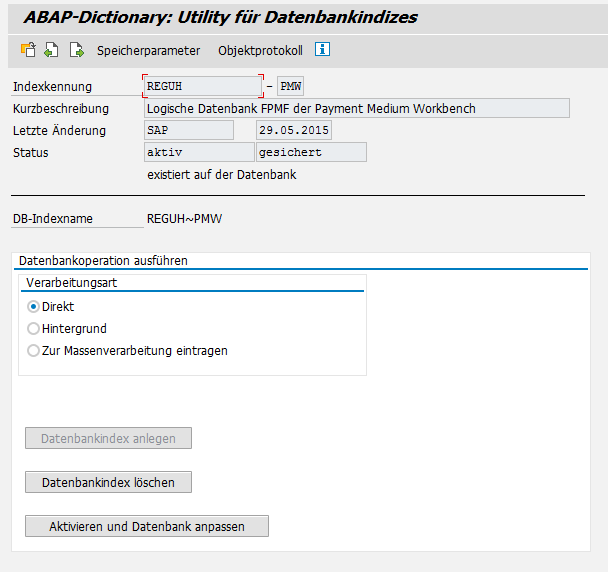Choose Zur Massenverarbeitung eintragen option
The image size is (608, 572).
[34, 351]
